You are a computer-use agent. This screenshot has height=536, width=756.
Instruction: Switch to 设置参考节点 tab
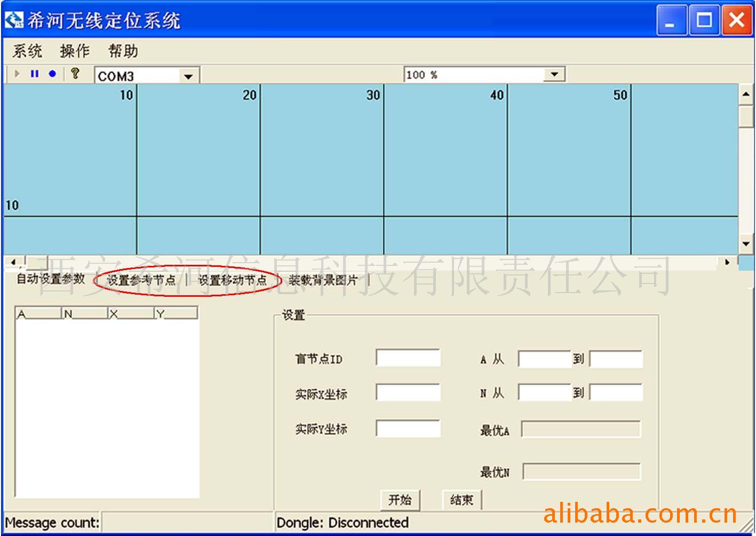pos(141,280)
